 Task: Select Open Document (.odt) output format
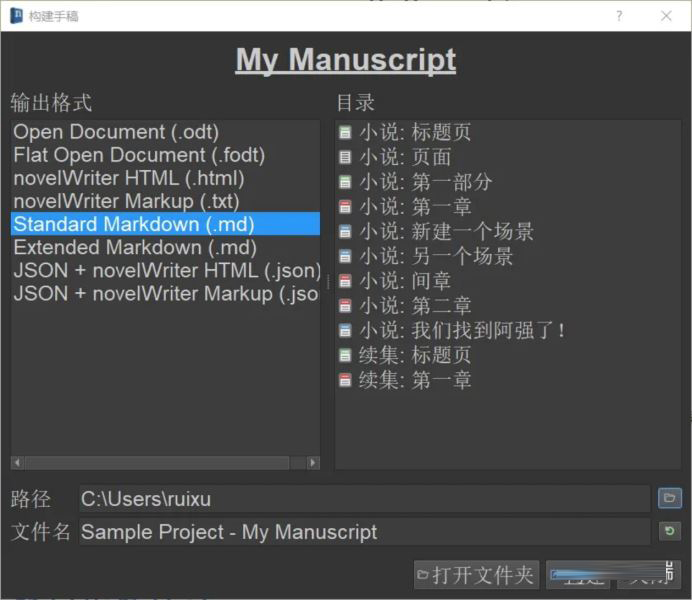click(x=165, y=132)
